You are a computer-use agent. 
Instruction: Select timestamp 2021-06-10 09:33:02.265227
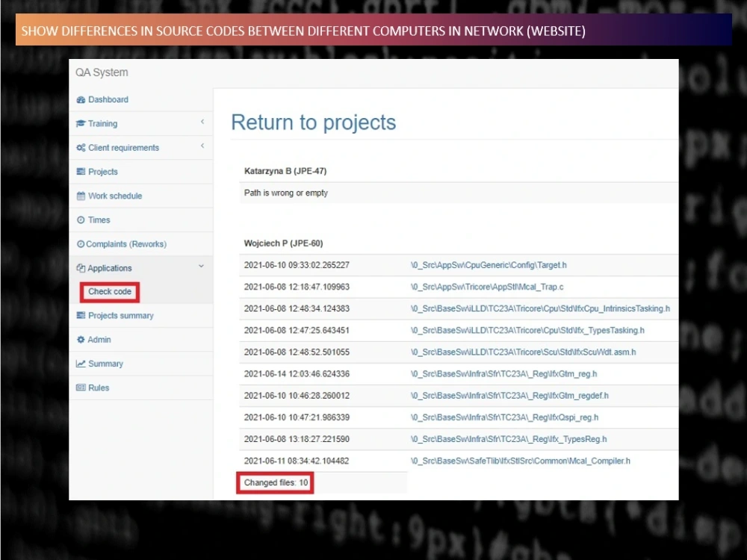point(297,265)
